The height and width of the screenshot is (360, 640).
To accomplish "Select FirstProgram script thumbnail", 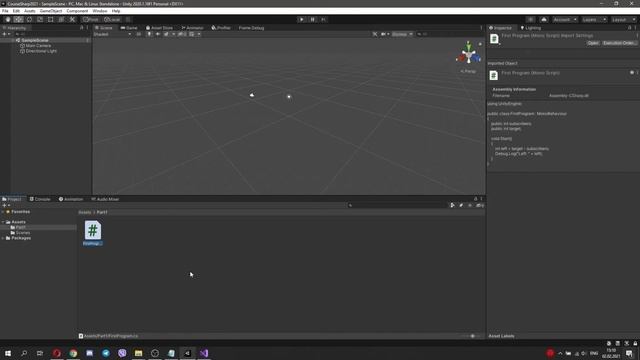I will coord(93,233).
